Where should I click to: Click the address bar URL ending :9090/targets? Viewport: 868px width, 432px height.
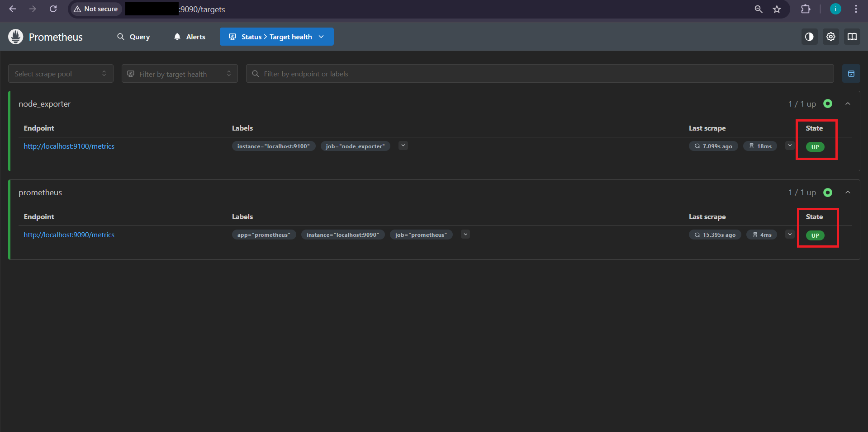(202, 9)
